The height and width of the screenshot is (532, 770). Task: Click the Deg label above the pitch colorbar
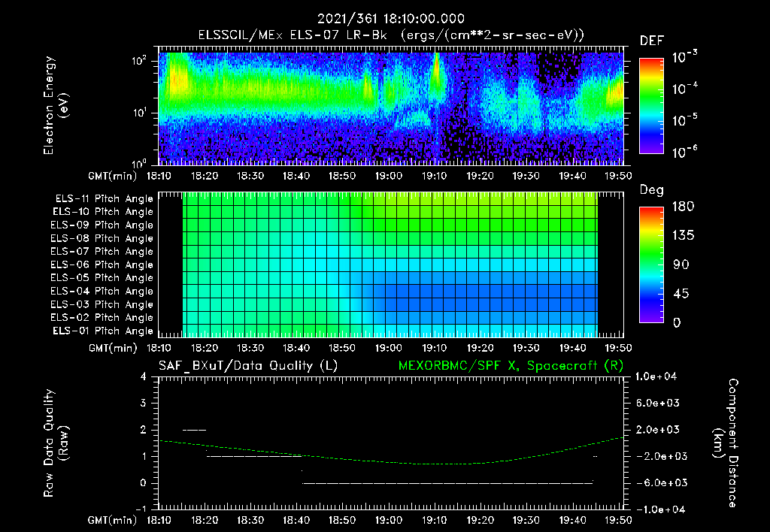[x=652, y=190]
